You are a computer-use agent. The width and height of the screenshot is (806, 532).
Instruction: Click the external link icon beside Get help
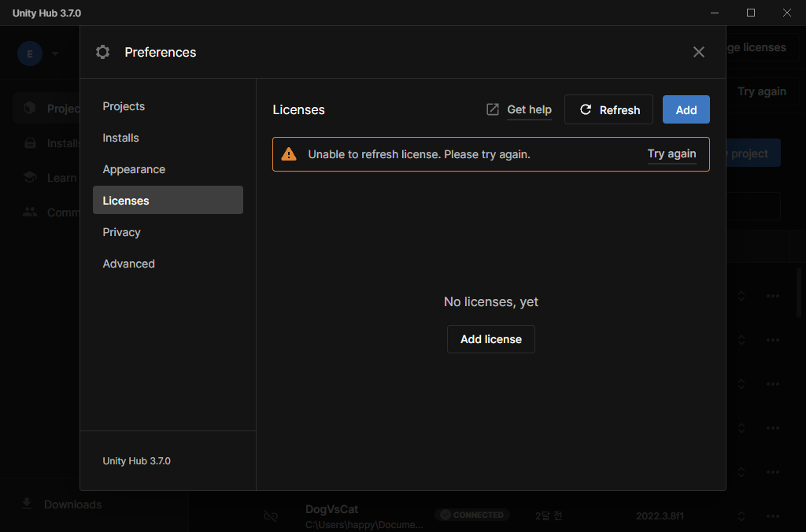493,109
